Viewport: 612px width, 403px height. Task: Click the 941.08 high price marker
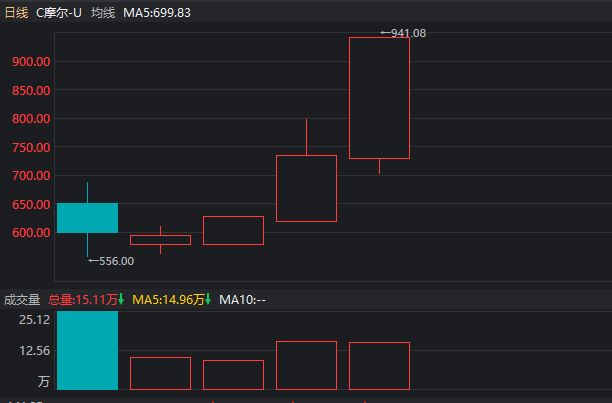tap(407, 33)
